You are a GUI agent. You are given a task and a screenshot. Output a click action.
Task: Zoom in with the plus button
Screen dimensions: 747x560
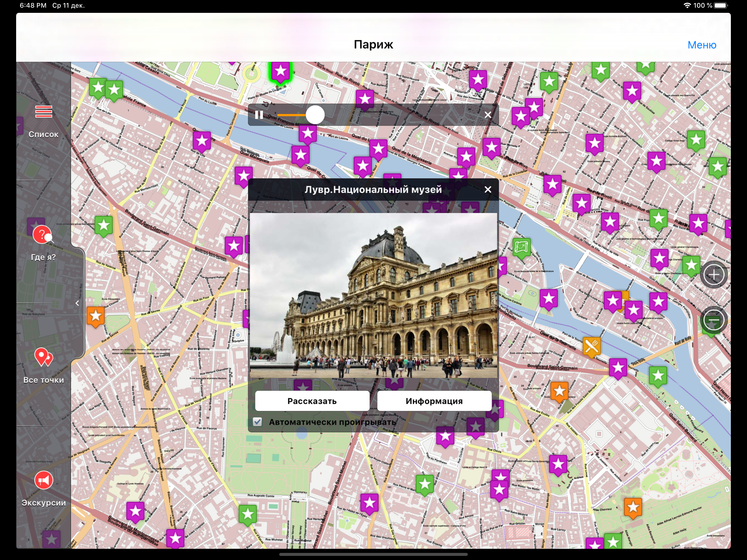[714, 275]
